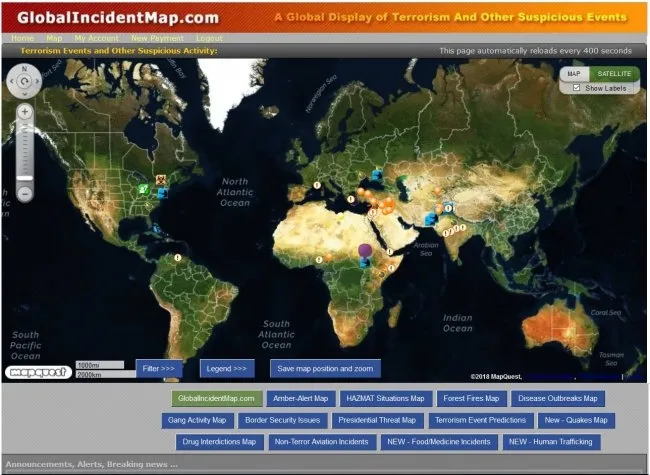Click the exclamation marker on the Horn of Africa
The image size is (650, 475).
390,252
